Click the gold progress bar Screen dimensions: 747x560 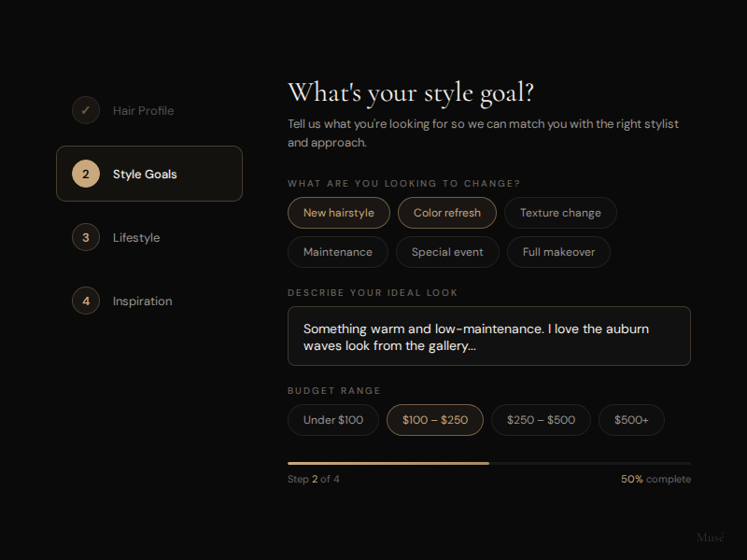pyautogui.click(x=388, y=463)
